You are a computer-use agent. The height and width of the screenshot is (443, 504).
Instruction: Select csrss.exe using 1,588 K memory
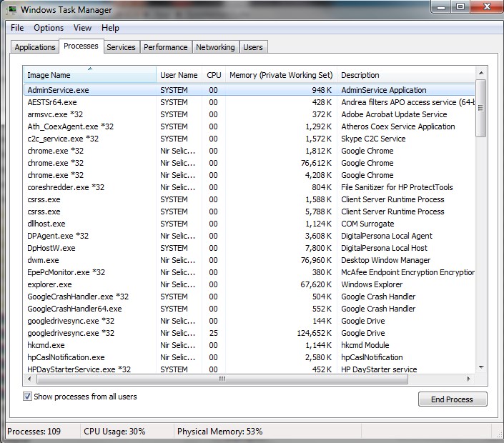click(249, 199)
